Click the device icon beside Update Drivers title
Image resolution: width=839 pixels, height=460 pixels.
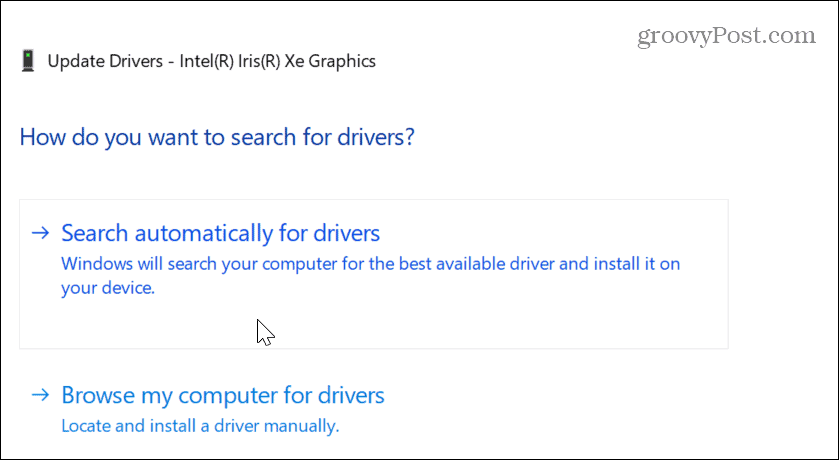[x=28, y=61]
